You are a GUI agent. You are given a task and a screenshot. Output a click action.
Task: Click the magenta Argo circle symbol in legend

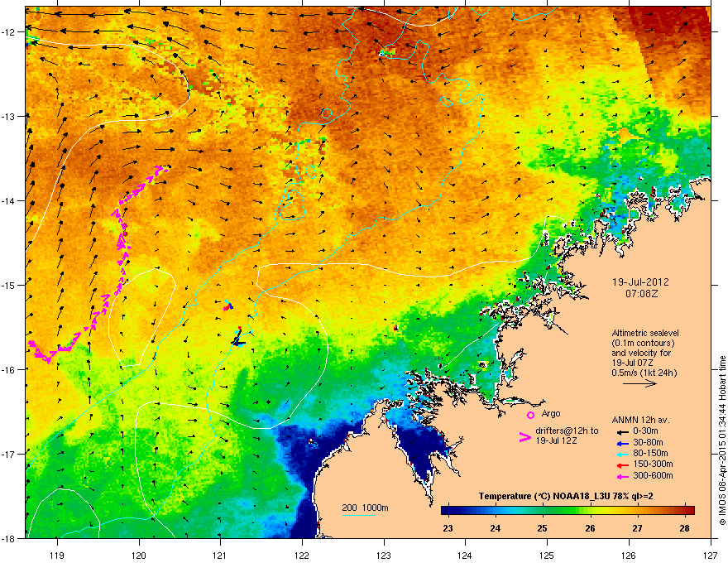click(x=530, y=415)
